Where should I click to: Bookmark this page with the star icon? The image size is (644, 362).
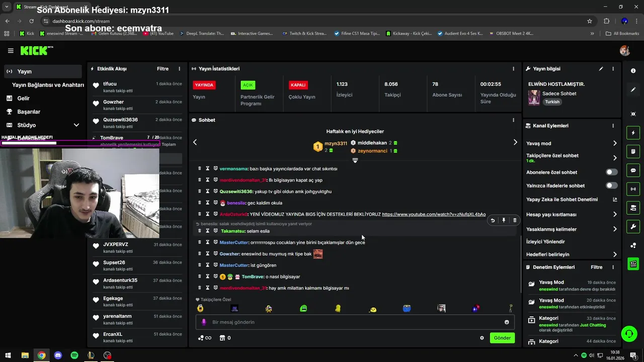pos(590,21)
